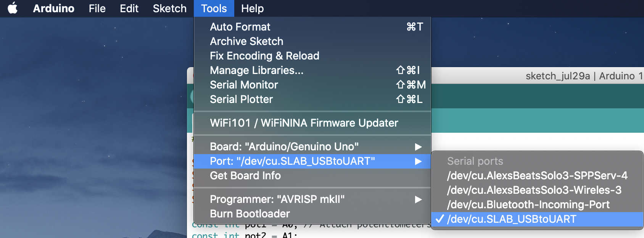Launch the Serial Monitor

[x=244, y=85]
